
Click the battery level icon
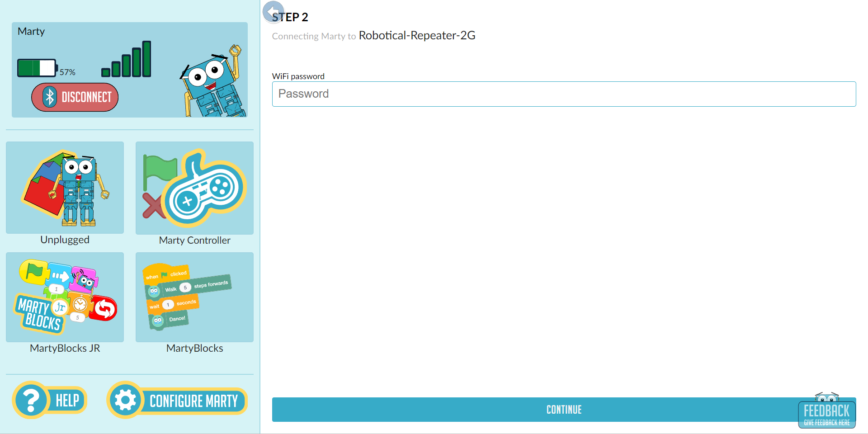(37, 68)
